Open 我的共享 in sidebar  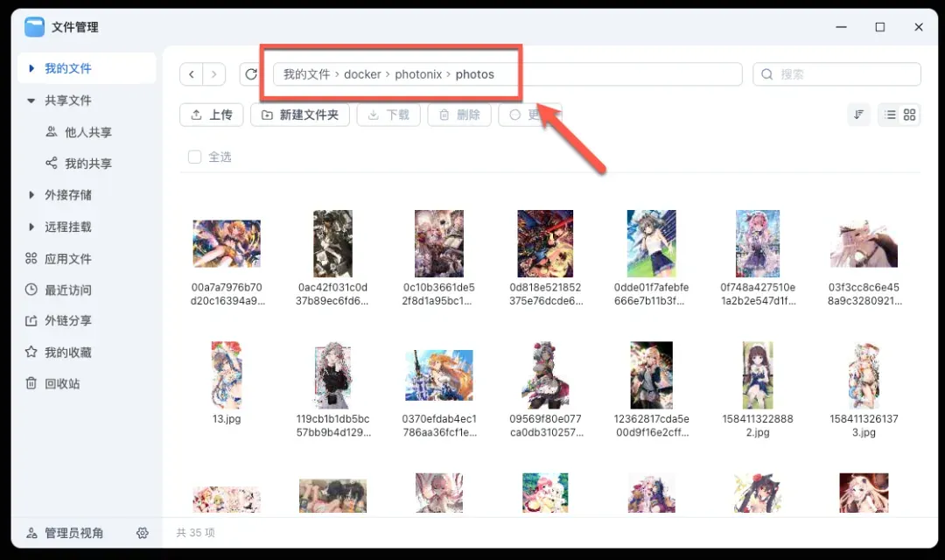(x=87, y=164)
